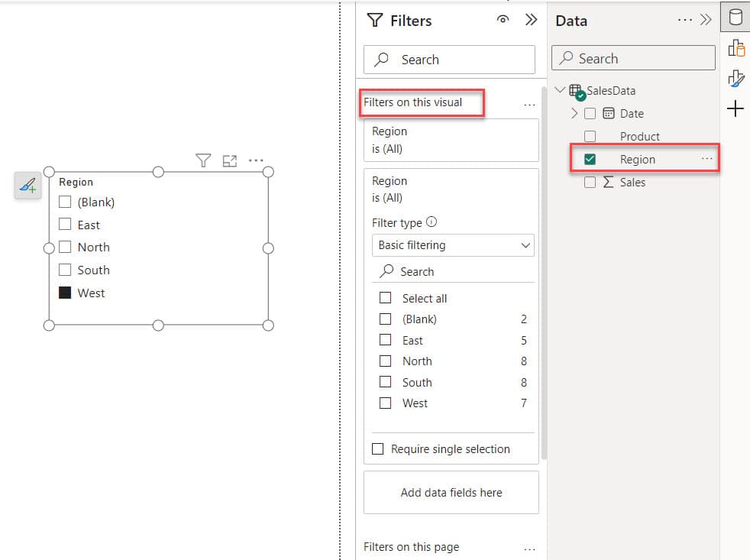Click the Sales field label
The image size is (750, 560).
632,183
